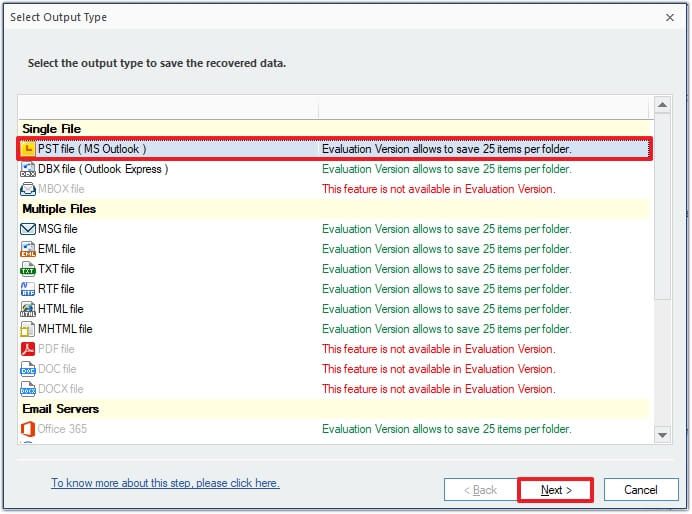Click the list scrollbar up arrow
692x514 pixels.
662,105
